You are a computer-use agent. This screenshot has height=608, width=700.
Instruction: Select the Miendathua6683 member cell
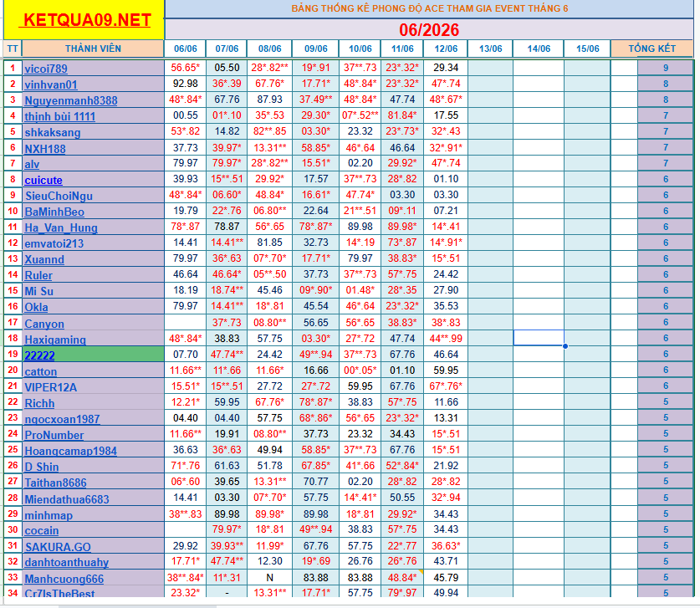pos(93,499)
